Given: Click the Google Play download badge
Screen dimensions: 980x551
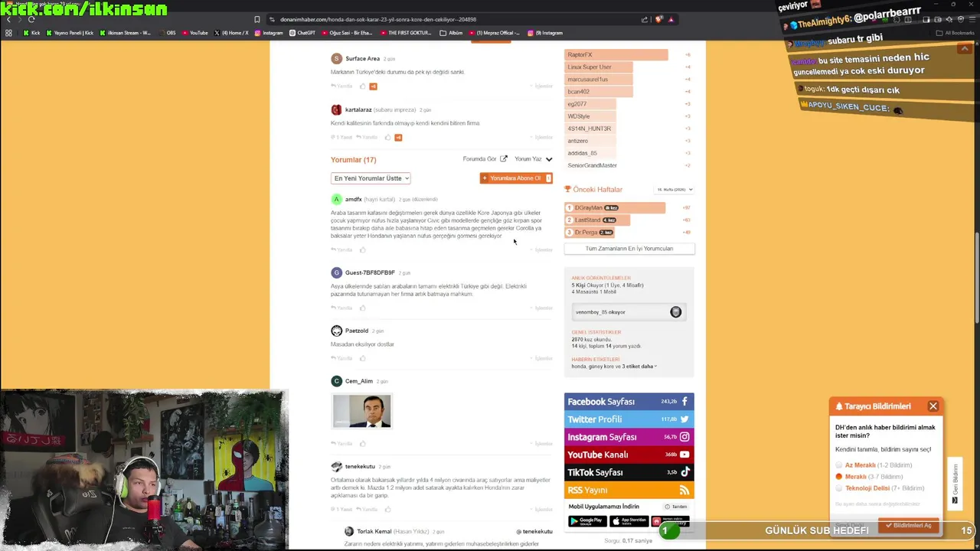Looking at the screenshot, I should point(587,521).
